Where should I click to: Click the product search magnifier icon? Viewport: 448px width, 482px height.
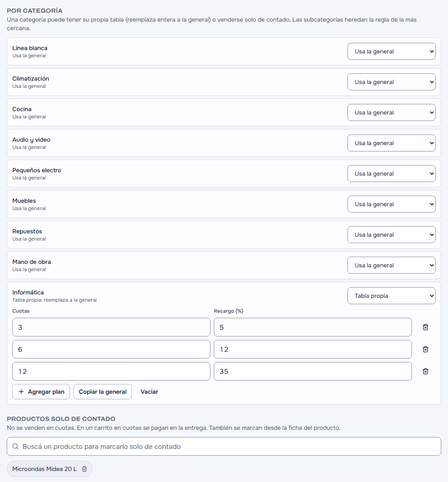tap(15, 446)
